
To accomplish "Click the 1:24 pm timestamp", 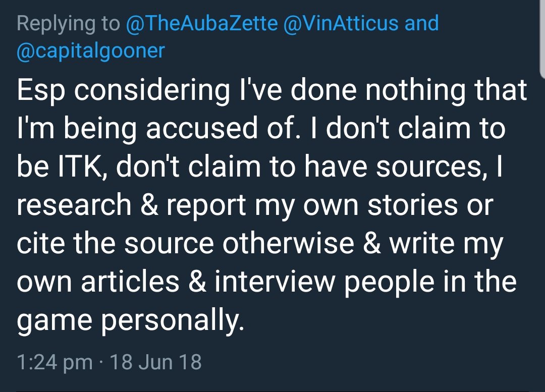I will pos(54,362).
